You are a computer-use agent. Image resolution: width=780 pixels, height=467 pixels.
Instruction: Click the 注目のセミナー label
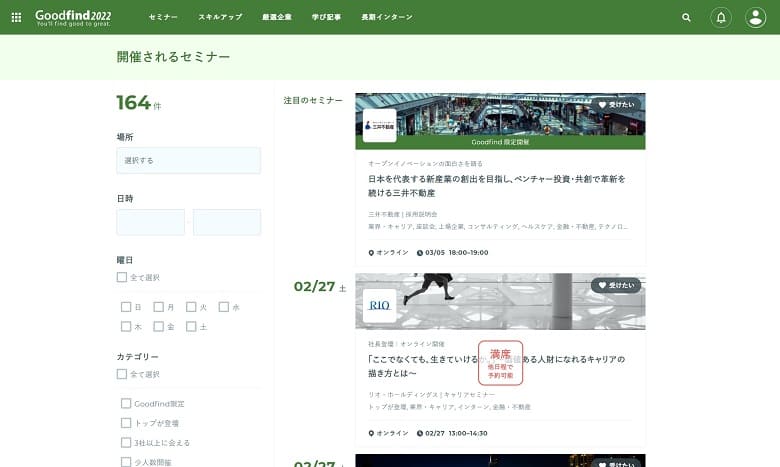coord(313,100)
